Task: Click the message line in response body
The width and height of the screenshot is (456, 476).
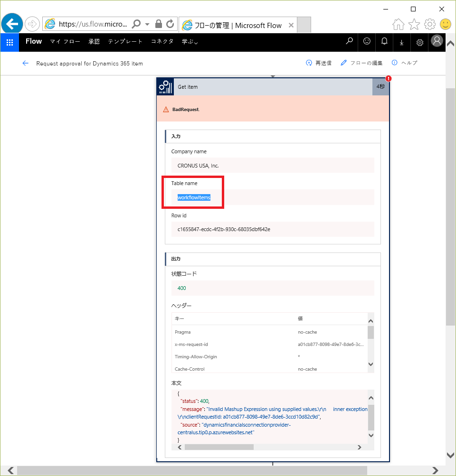Action: click(272, 413)
